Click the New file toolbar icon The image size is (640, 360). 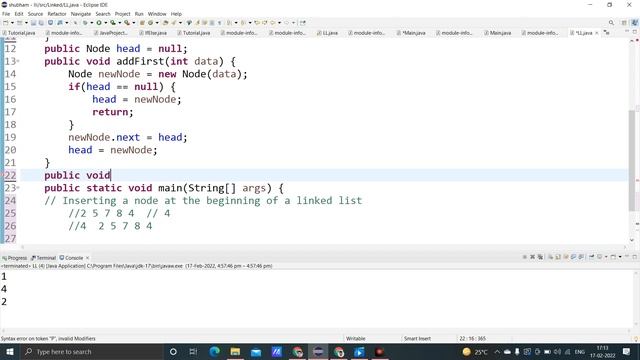click(5, 23)
